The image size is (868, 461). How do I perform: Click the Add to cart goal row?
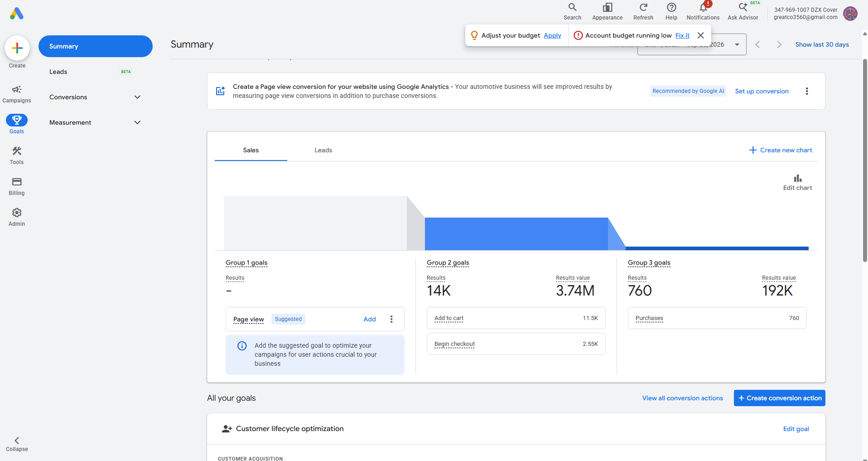tap(516, 318)
